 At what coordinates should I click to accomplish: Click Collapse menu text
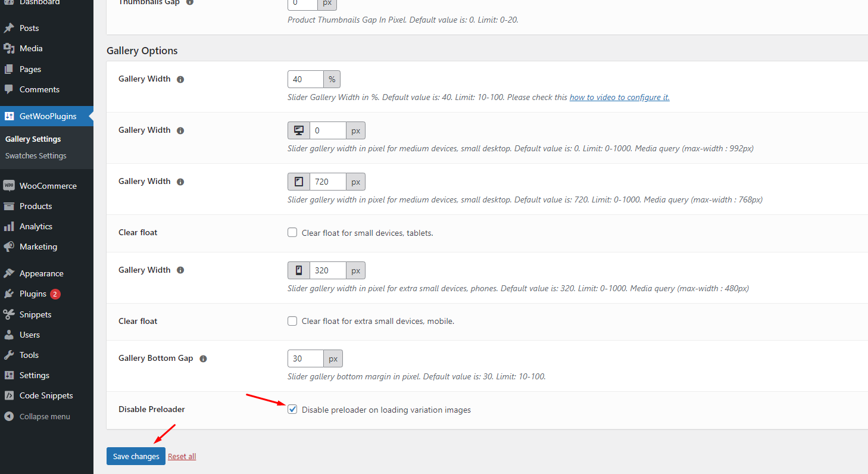pyautogui.click(x=45, y=416)
